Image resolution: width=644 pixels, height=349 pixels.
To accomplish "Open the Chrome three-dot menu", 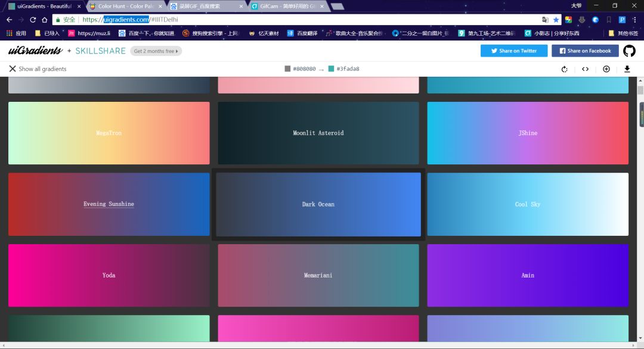I will [x=635, y=20].
